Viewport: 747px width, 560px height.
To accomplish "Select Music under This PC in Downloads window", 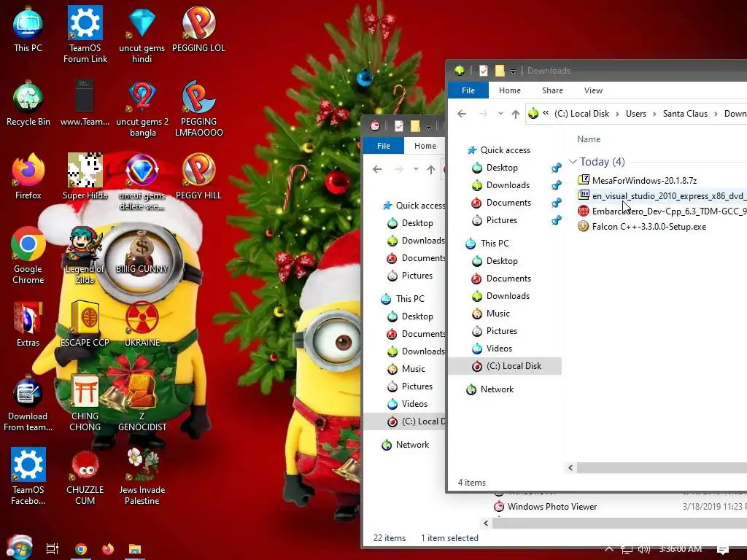I will pyautogui.click(x=498, y=314).
